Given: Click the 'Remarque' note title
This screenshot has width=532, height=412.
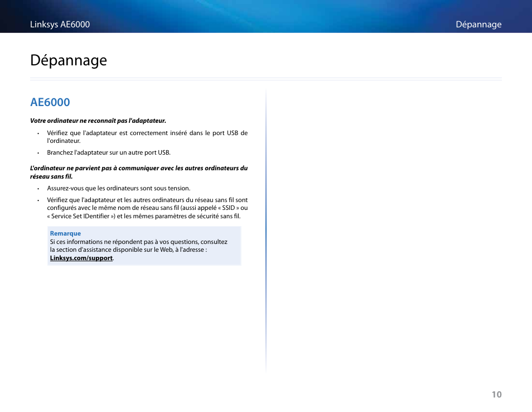Looking at the screenshot, I should point(65,233).
